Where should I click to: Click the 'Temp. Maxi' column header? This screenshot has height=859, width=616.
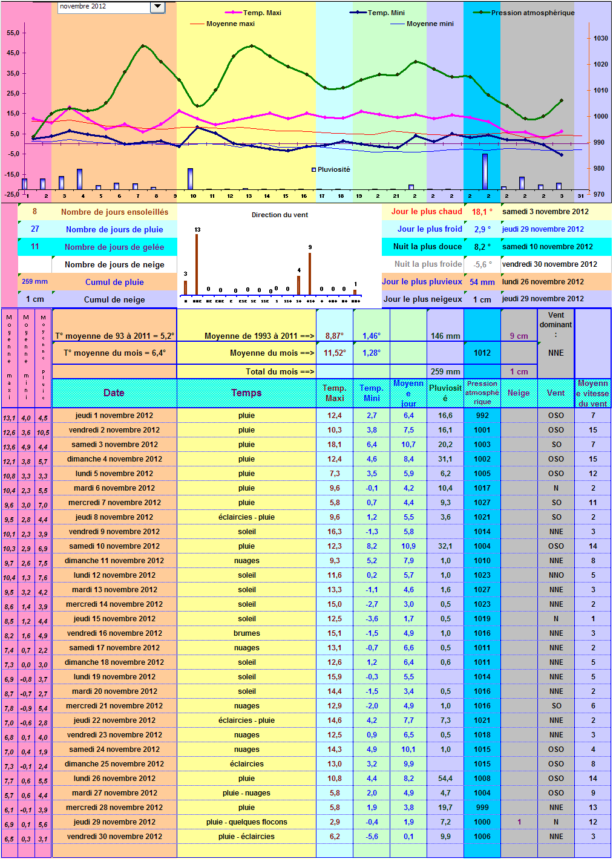(335, 393)
